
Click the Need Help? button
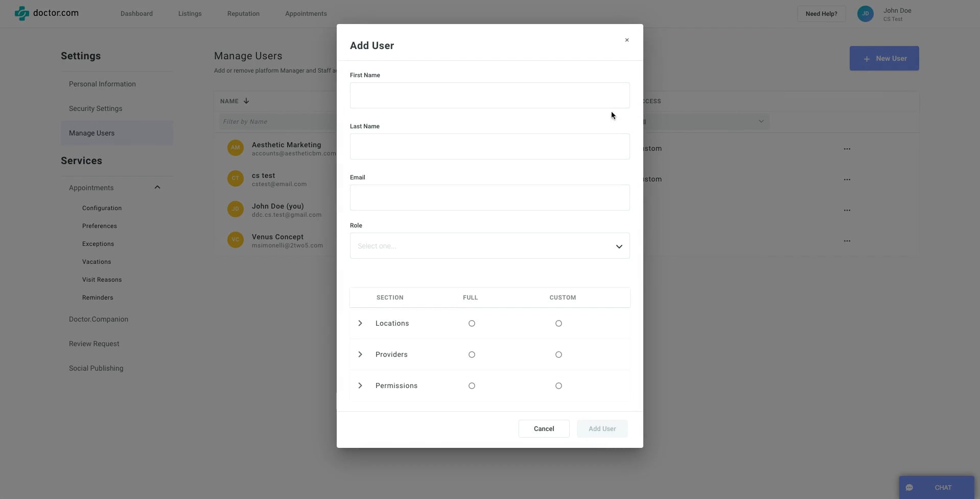coord(821,14)
